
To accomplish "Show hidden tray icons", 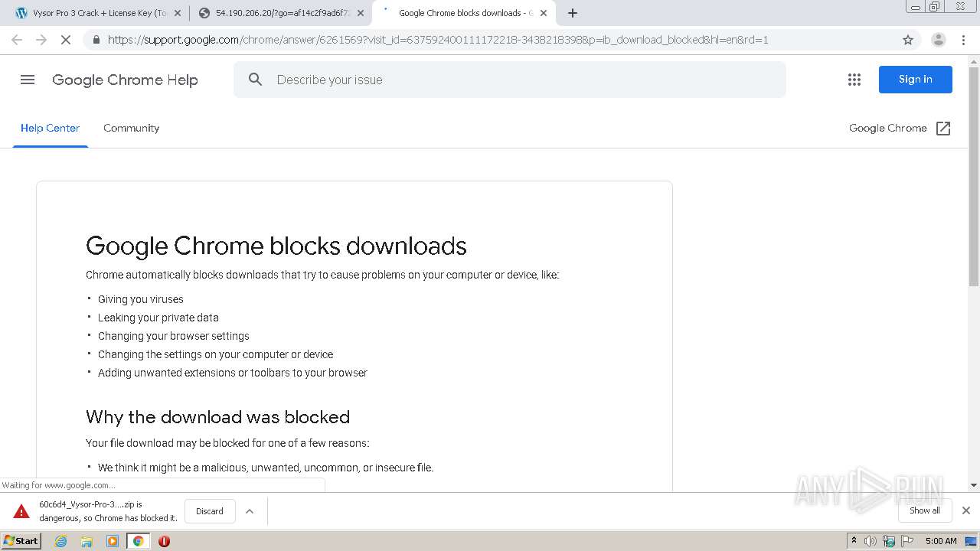I will (854, 541).
